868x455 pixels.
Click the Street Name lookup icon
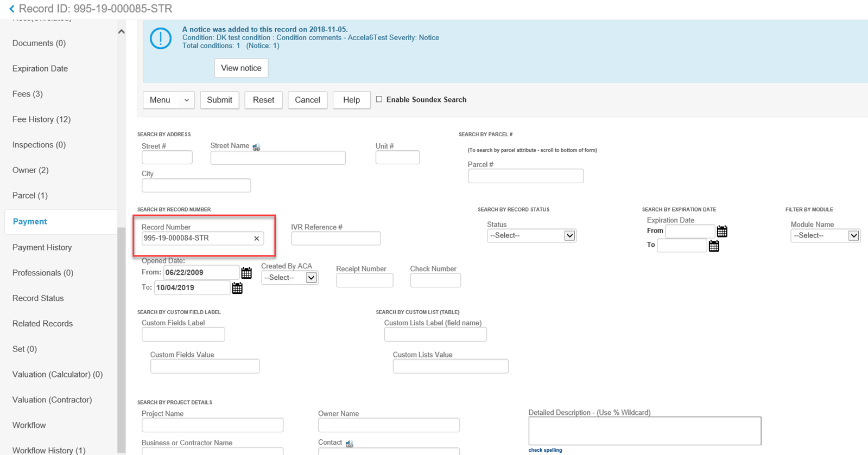[x=256, y=147]
